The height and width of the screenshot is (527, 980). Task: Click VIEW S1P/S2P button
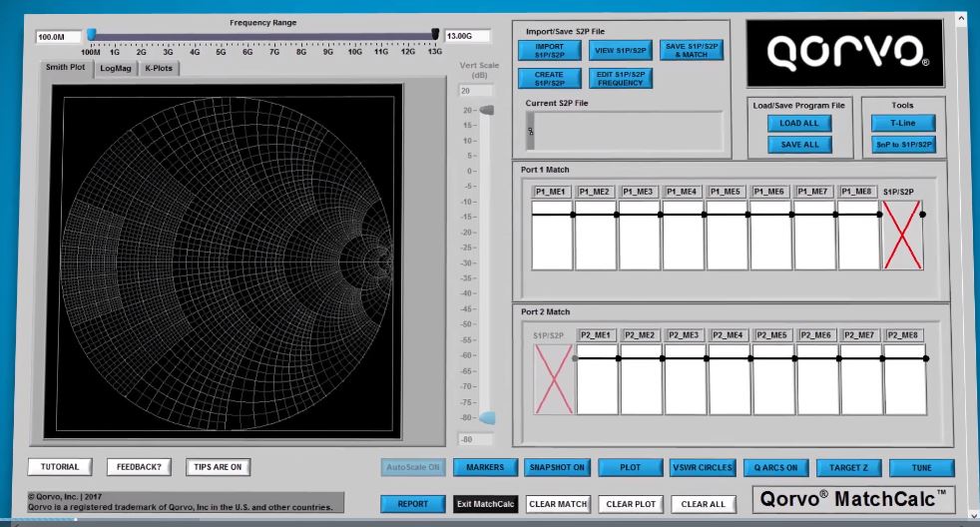point(621,51)
